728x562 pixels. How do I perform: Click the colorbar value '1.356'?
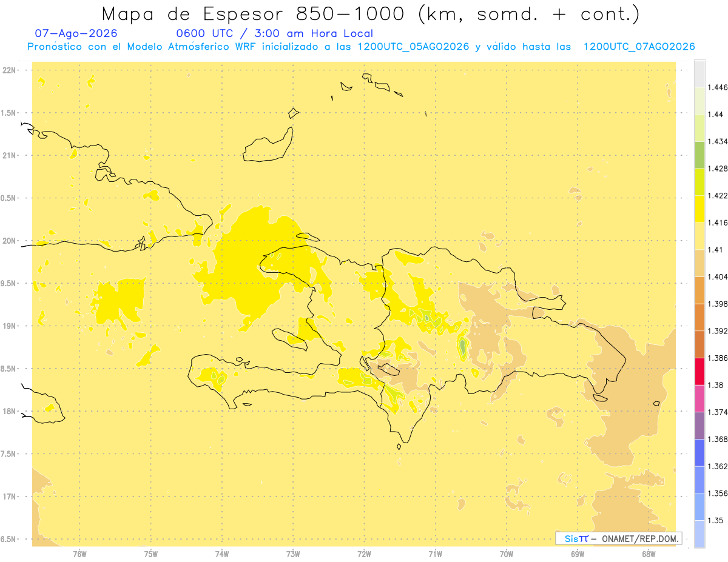(717, 493)
